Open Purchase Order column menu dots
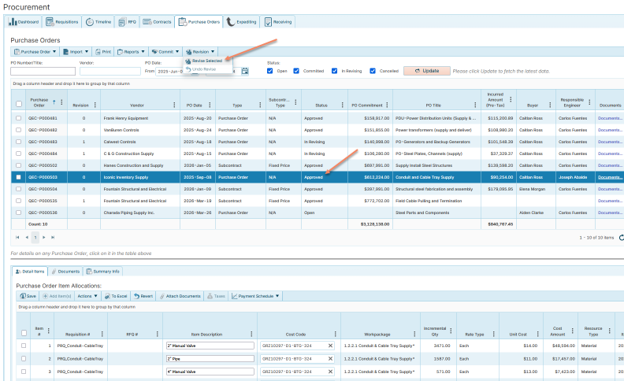 pyautogui.click(x=62, y=103)
